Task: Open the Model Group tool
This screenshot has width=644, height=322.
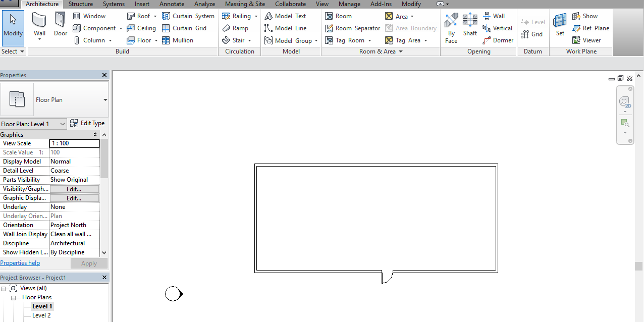Action: click(x=288, y=40)
